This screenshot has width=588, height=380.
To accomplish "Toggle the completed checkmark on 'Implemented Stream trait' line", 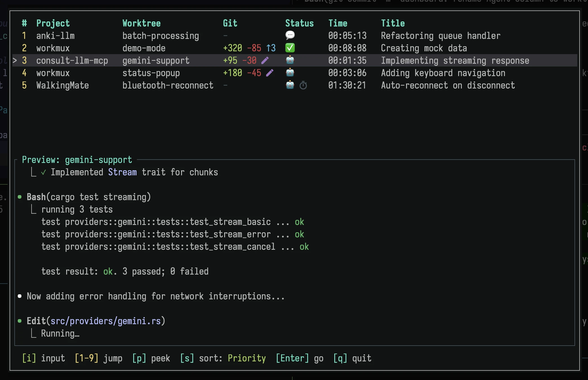I will (x=43, y=172).
